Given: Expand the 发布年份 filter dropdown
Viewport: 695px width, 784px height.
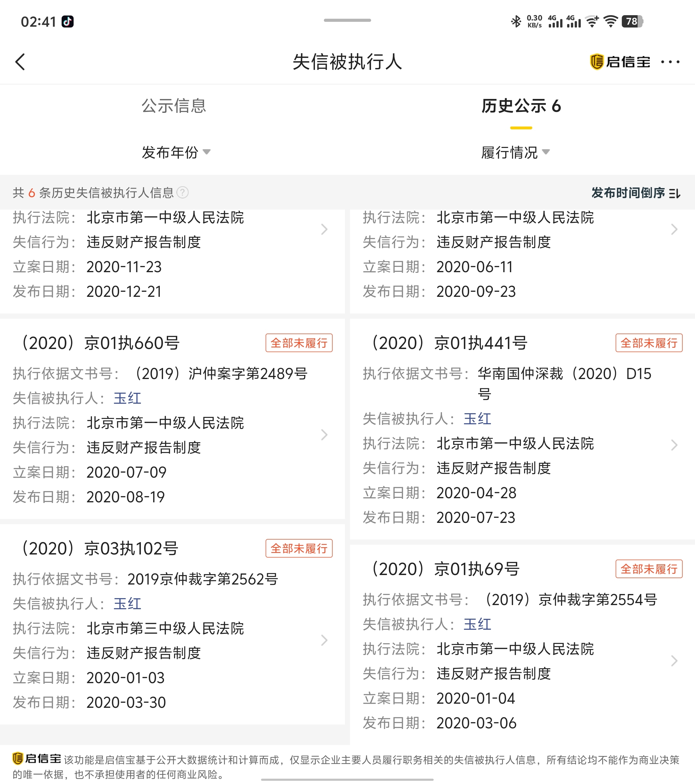Looking at the screenshot, I should tap(176, 152).
